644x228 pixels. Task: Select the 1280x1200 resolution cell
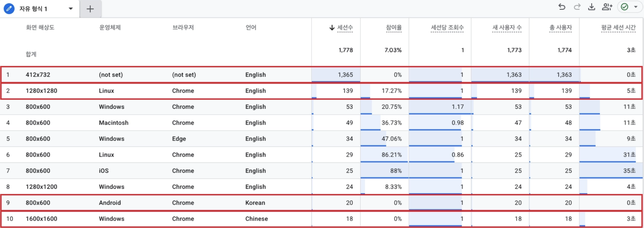(41, 187)
